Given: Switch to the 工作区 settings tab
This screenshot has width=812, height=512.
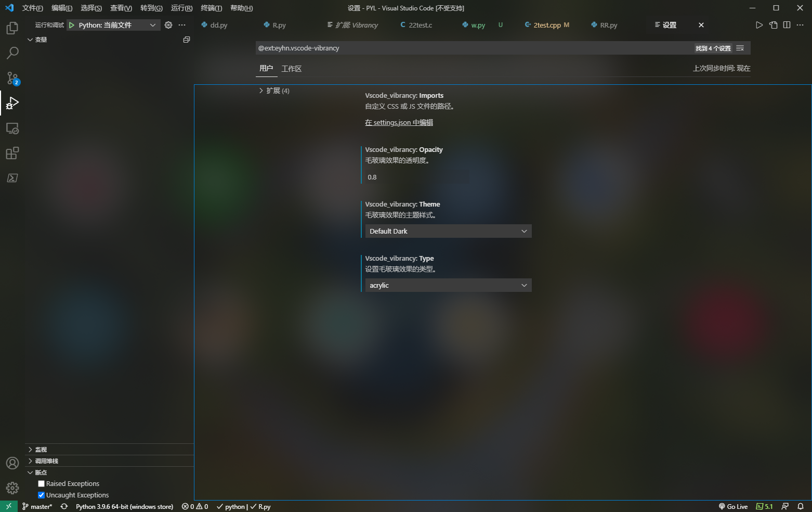Looking at the screenshot, I should pos(291,69).
